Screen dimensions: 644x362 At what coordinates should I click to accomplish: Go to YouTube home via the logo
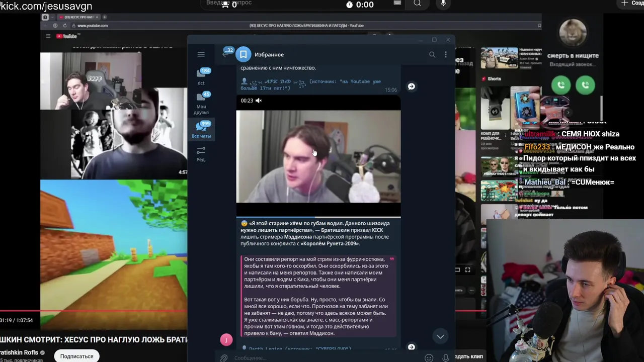pos(66,36)
